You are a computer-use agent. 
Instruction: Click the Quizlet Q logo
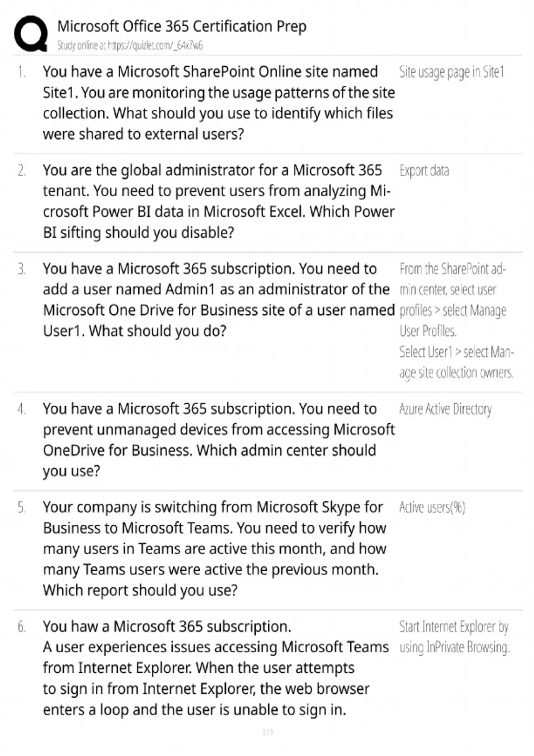tap(31, 34)
